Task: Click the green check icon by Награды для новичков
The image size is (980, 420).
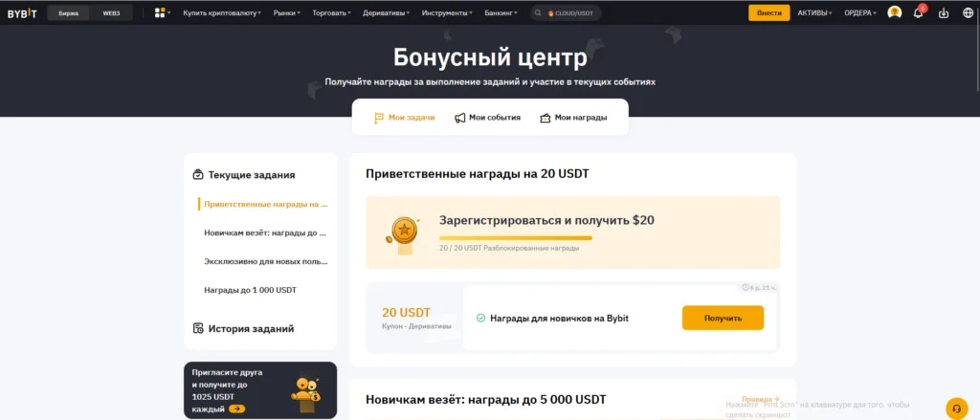Action: 480,319
